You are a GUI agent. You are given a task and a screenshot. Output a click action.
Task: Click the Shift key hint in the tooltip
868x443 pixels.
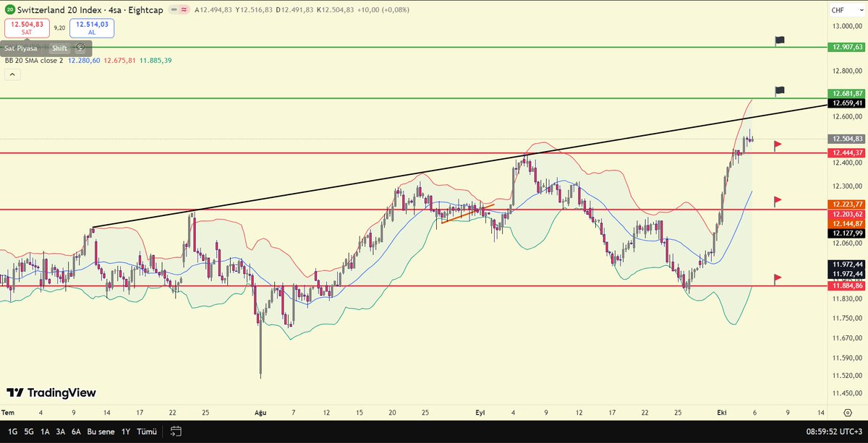[59, 48]
